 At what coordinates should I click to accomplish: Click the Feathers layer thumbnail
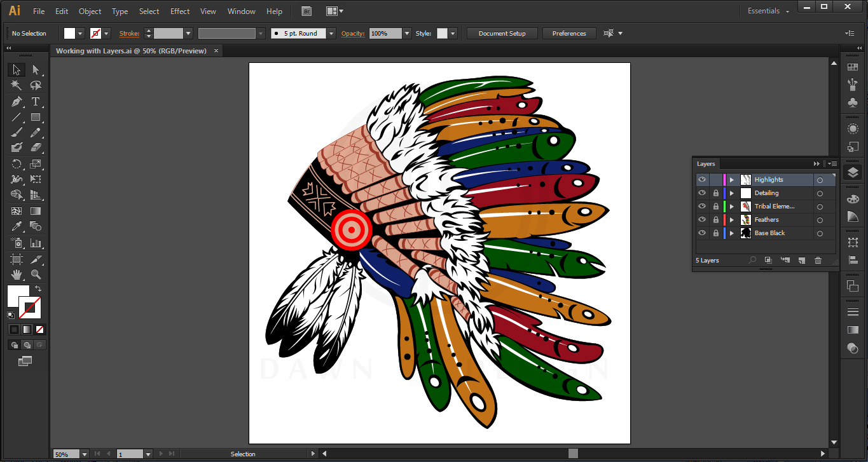[746, 220]
